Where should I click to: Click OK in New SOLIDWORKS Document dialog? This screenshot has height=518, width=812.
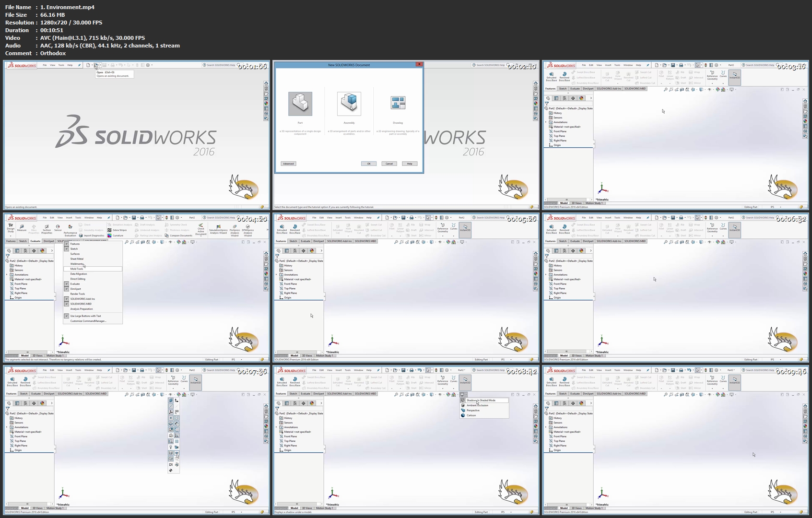(x=369, y=164)
